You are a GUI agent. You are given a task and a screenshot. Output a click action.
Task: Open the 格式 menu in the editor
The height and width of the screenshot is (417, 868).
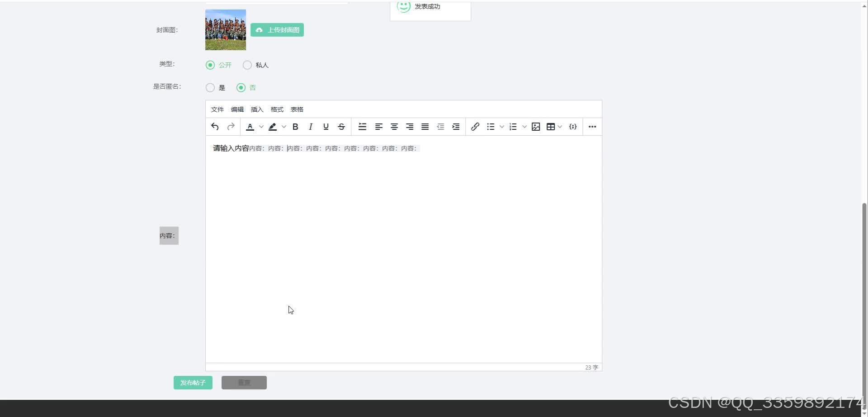[277, 109]
